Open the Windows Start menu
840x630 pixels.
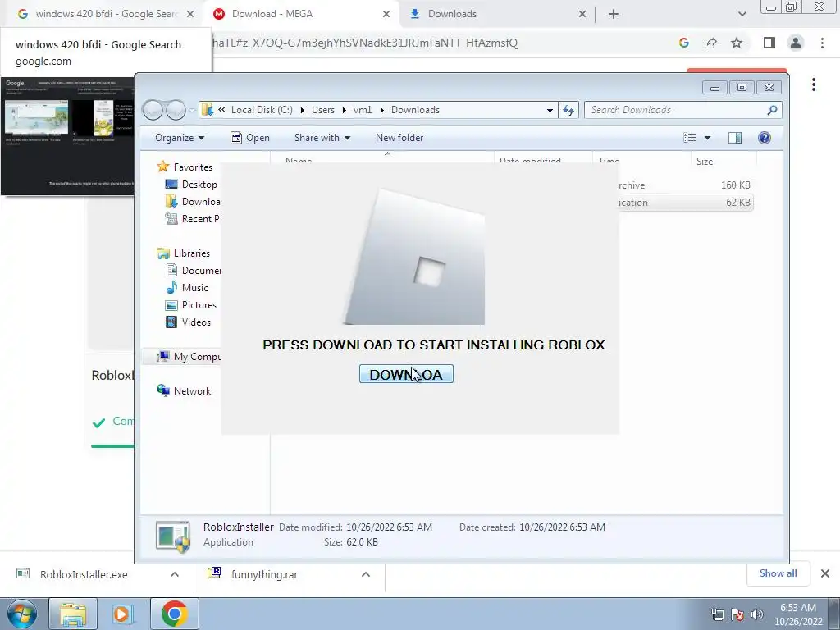click(21, 614)
